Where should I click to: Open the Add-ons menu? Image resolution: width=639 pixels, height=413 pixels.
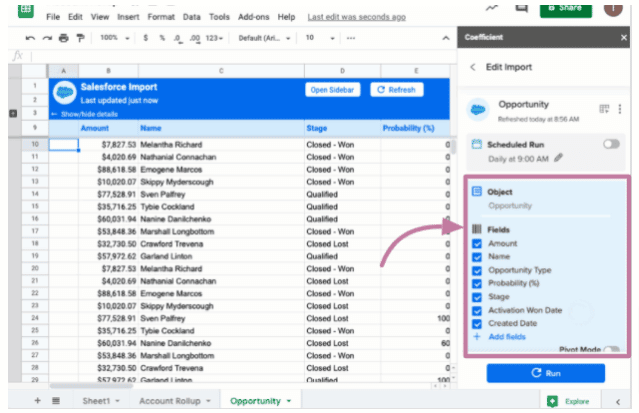pyautogui.click(x=253, y=17)
